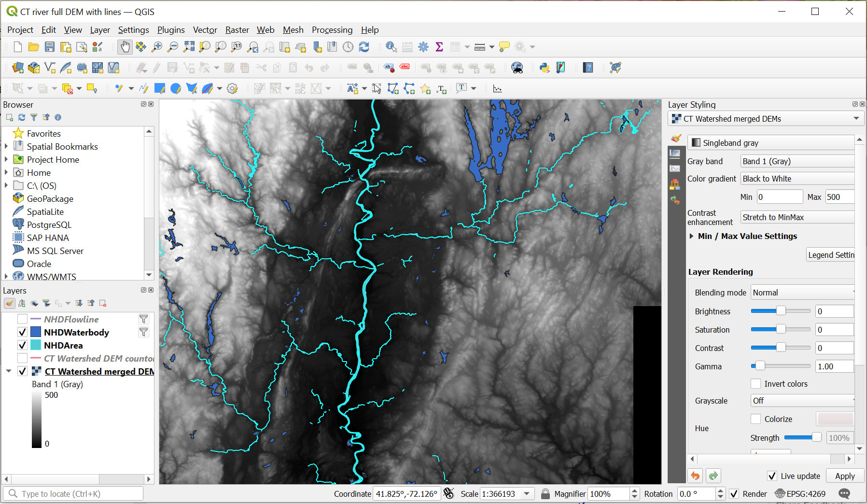867x504 pixels.
Task: Select the Pan Map hand tool
Action: pyautogui.click(x=125, y=47)
